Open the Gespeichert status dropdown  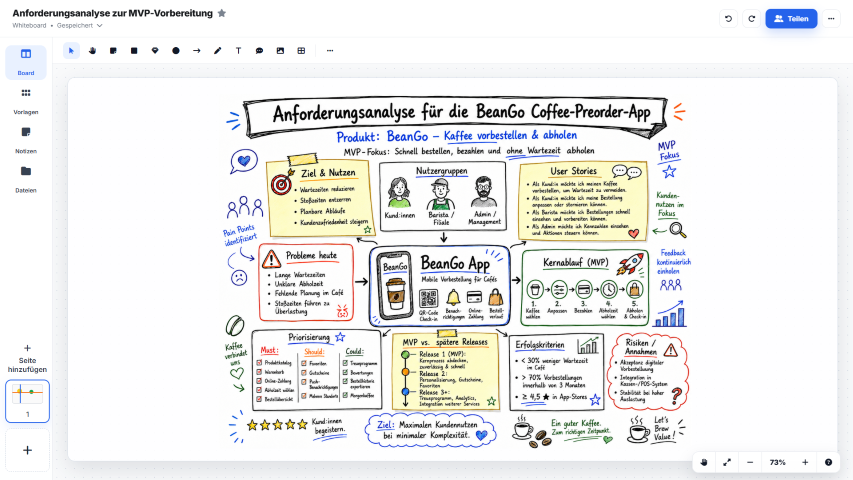click(79, 26)
